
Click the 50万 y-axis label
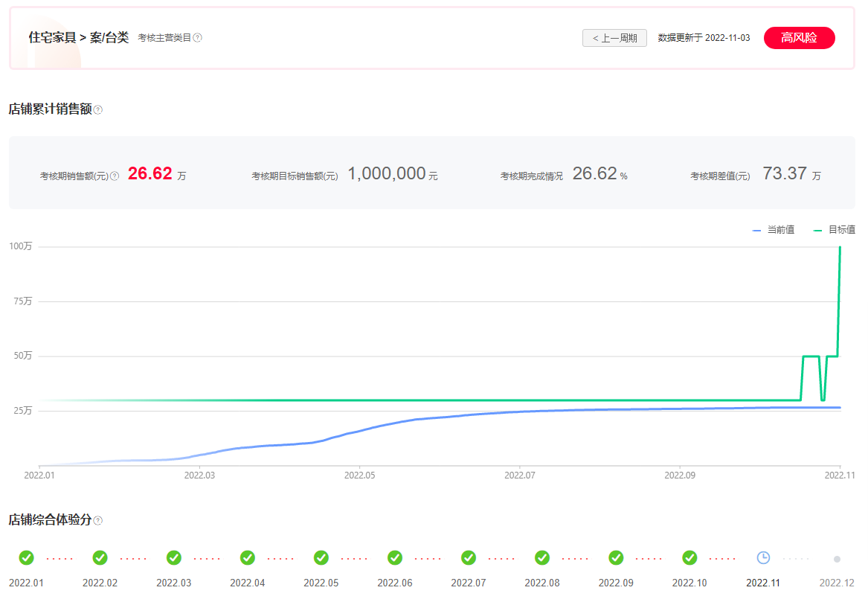23,356
